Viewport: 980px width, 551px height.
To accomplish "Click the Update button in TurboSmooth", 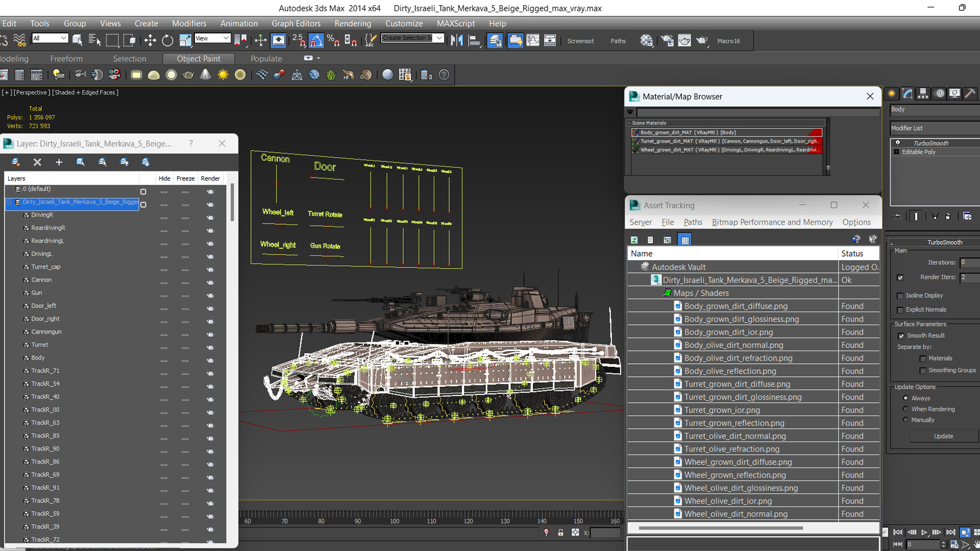I will (943, 436).
